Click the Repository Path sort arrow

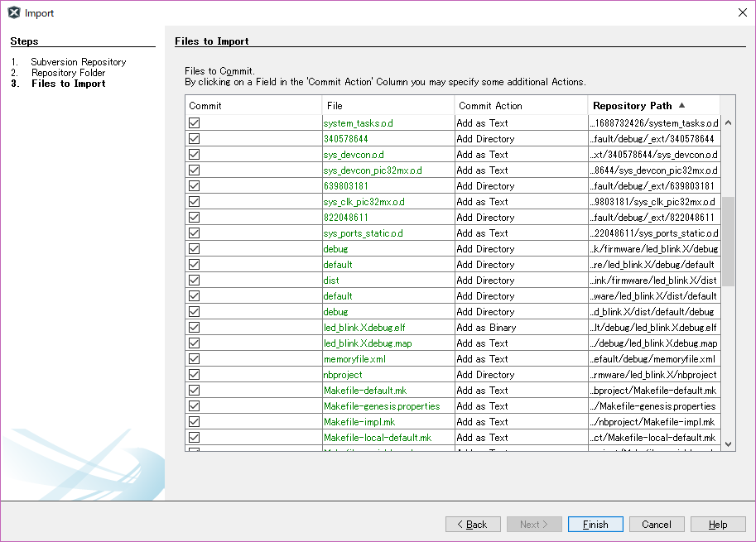tap(681, 105)
